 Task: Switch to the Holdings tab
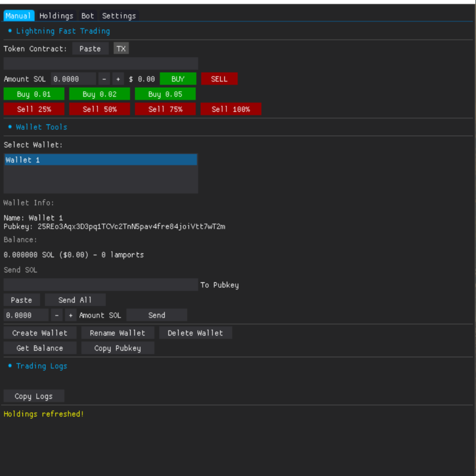(56, 16)
